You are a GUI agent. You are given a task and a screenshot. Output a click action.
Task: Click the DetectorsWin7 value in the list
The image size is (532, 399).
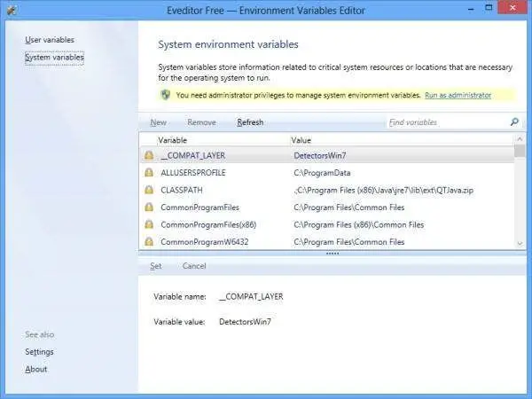click(x=319, y=155)
